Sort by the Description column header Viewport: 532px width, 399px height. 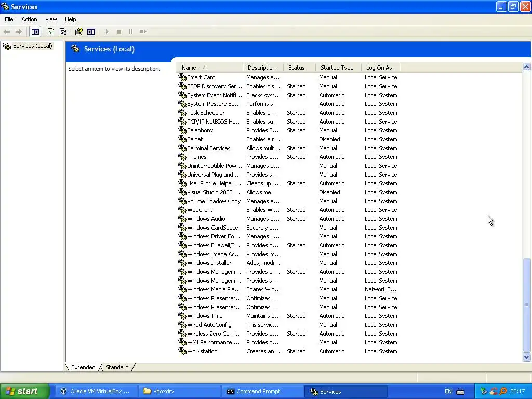[x=263, y=68]
